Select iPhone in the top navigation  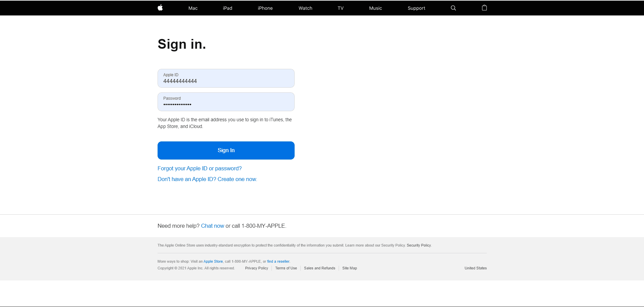point(265,8)
